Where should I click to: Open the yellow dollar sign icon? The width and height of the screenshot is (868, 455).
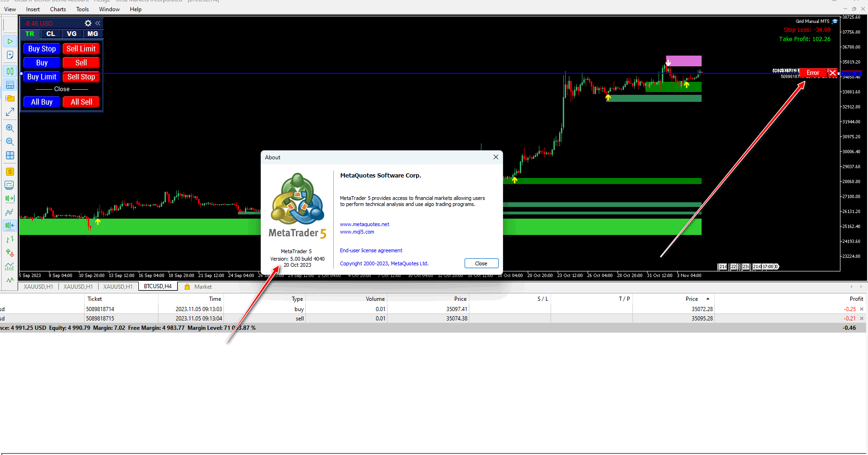pyautogui.click(x=10, y=171)
